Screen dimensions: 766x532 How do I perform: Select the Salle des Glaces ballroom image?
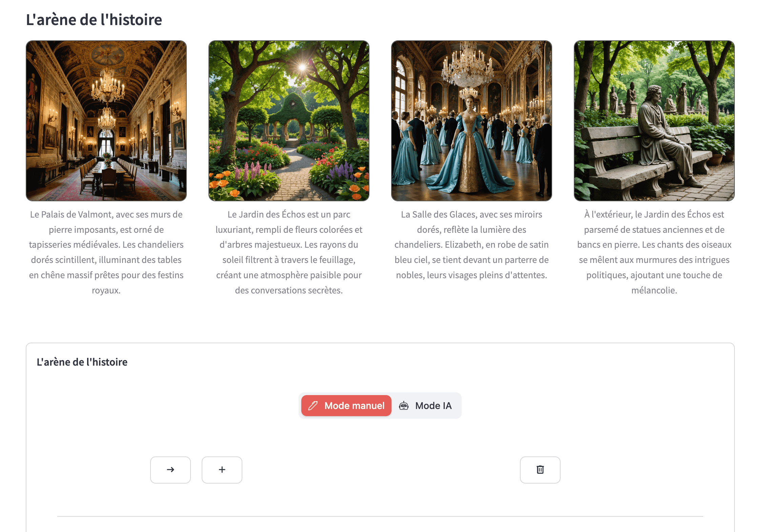(x=471, y=121)
